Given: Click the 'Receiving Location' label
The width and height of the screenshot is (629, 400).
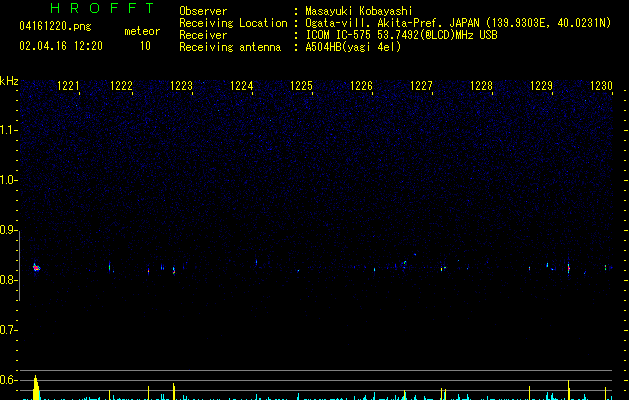Looking at the screenshot, I should click(233, 23).
